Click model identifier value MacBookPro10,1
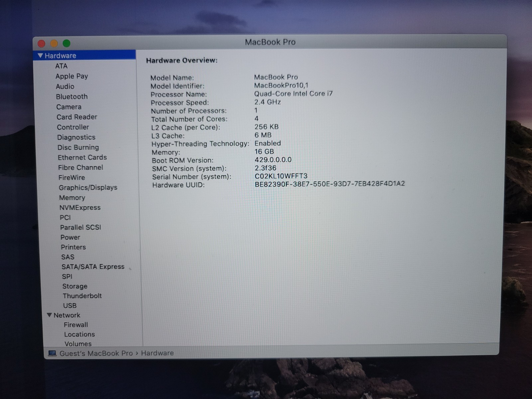Viewport: 532px width, 399px height. 281,85
